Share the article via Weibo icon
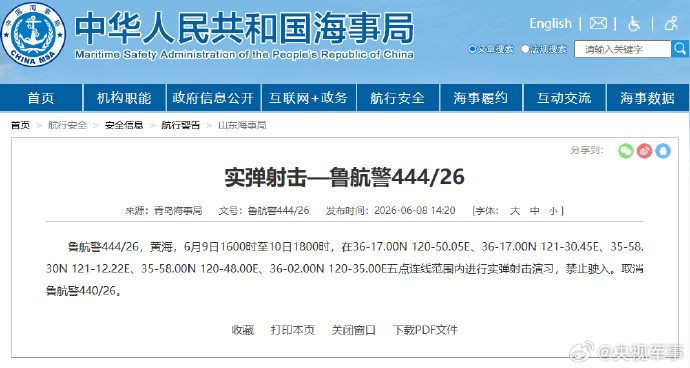690x368 pixels. point(644,151)
